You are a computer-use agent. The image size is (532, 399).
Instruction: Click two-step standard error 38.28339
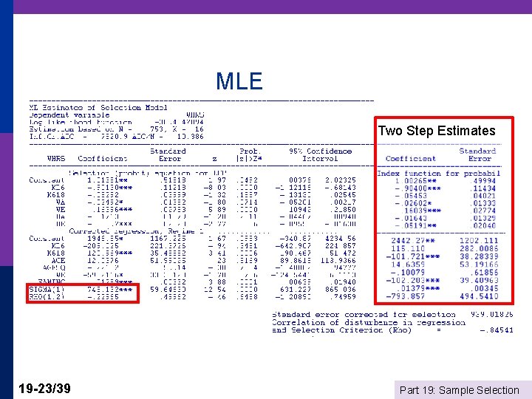pos(479,256)
